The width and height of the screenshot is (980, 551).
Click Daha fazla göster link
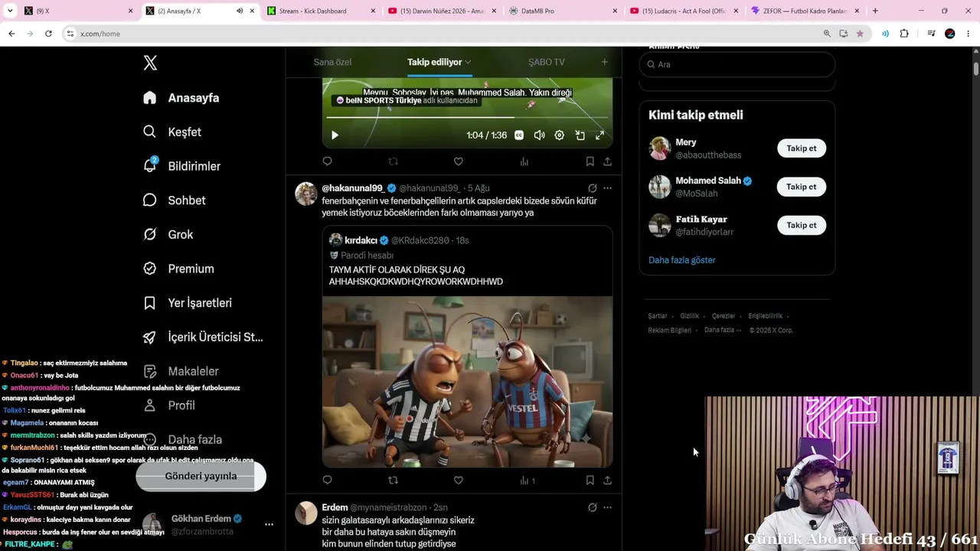click(682, 260)
